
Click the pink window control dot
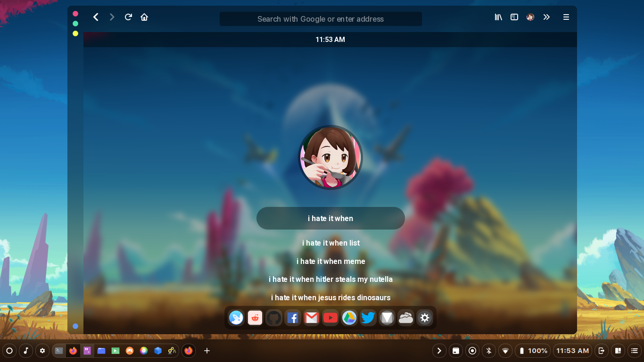75,14
